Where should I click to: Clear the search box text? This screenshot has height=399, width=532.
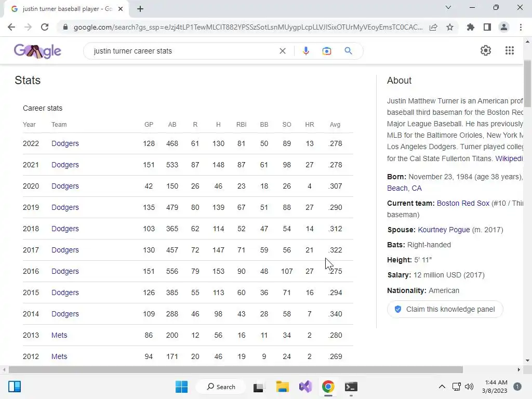pyautogui.click(x=282, y=51)
